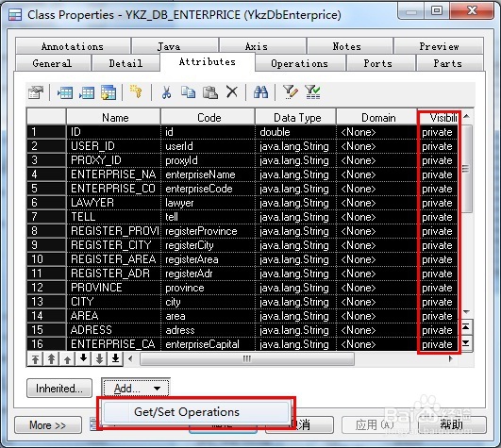
Task: Click the proxyId code cell
Action: click(208, 160)
